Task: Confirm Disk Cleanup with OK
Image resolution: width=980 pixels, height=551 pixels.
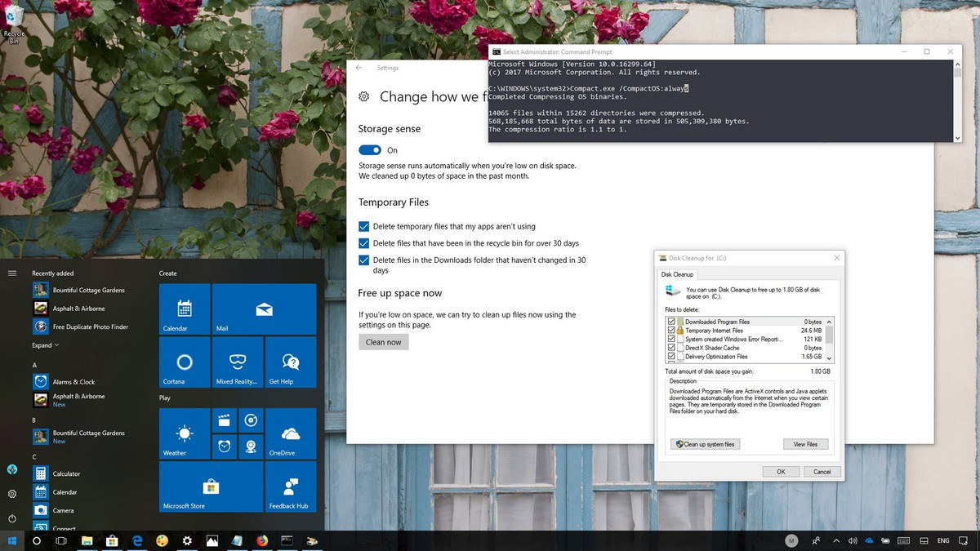Action: click(781, 471)
